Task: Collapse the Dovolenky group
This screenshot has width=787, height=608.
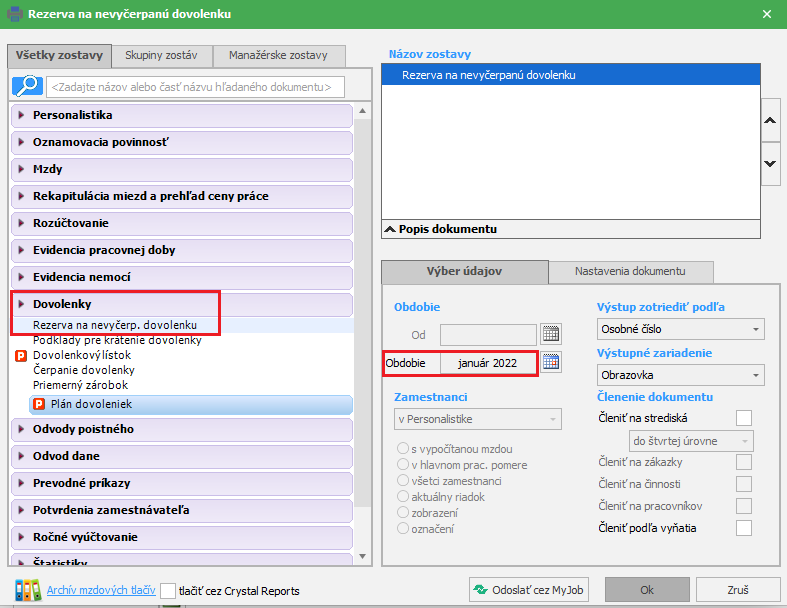Action: coord(182,305)
